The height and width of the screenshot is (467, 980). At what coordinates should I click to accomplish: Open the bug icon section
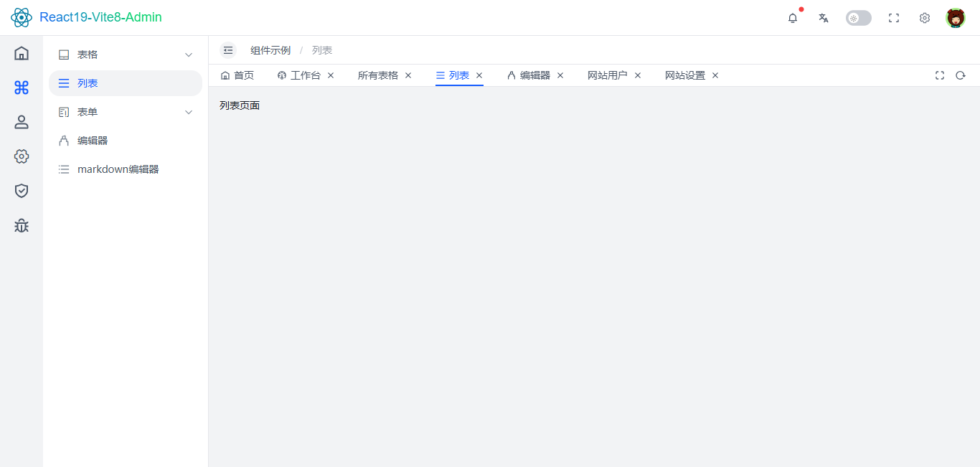22,225
